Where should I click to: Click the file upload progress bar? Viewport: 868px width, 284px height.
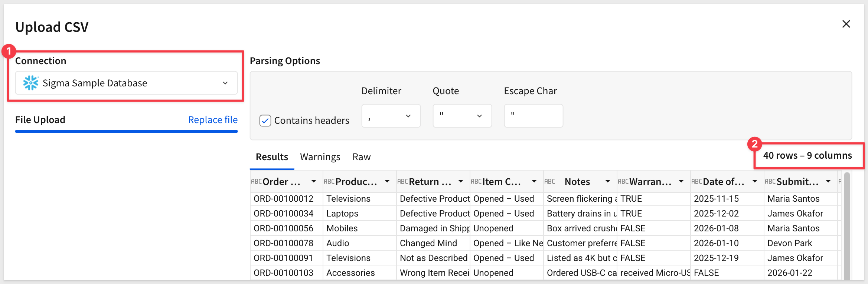(126, 131)
